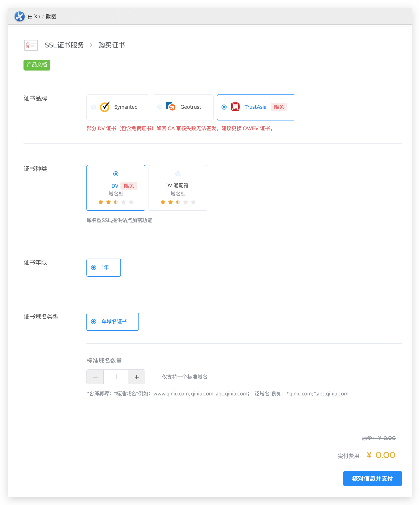Click the Xnip scissors app icon
420x505 pixels.
(x=20, y=16)
